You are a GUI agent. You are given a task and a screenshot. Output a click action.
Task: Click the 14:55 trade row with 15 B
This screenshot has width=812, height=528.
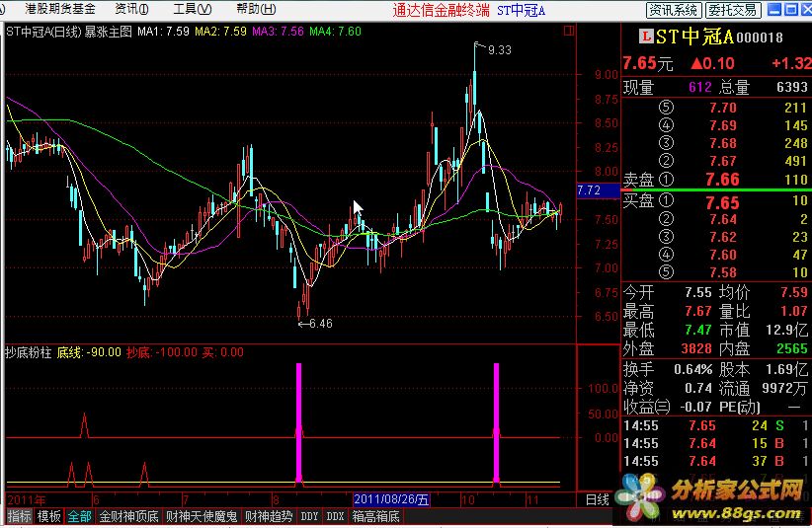pos(715,443)
